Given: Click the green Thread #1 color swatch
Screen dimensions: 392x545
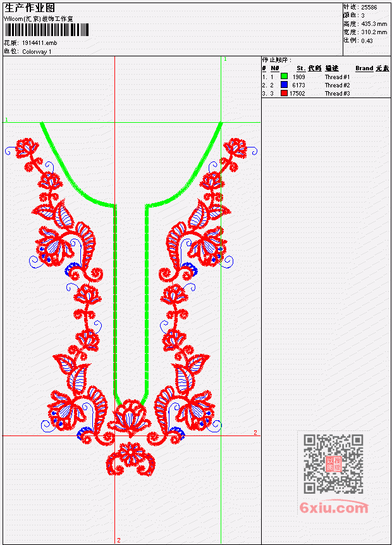Looking at the screenshot, I should pyautogui.click(x=284, y=76).
